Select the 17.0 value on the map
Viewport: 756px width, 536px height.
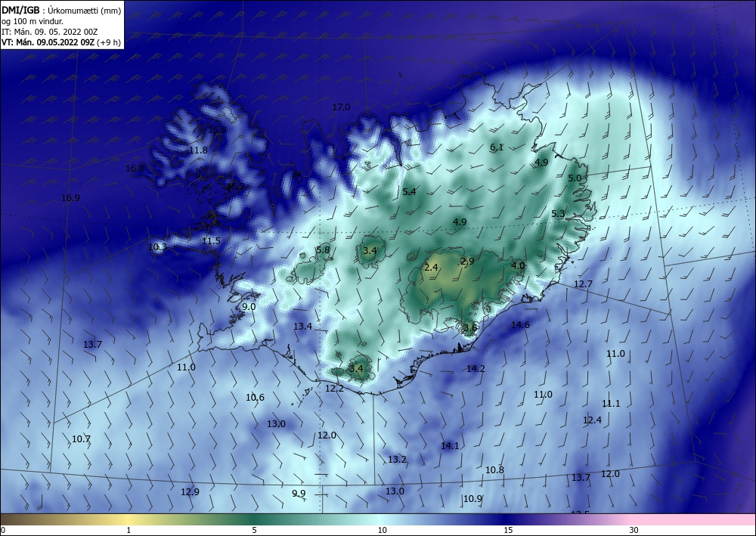click(x=342, y=107)
